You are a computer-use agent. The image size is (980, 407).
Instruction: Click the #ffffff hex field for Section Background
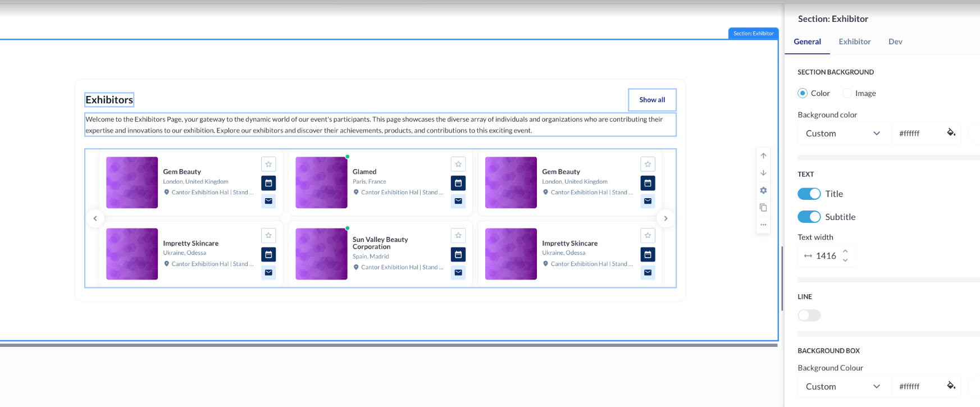pyautogui.click(x=910, y=134)
